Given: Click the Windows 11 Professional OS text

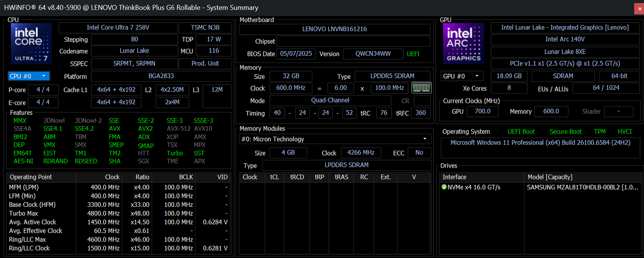Looking at the screenshot, I should coord(540,143).
